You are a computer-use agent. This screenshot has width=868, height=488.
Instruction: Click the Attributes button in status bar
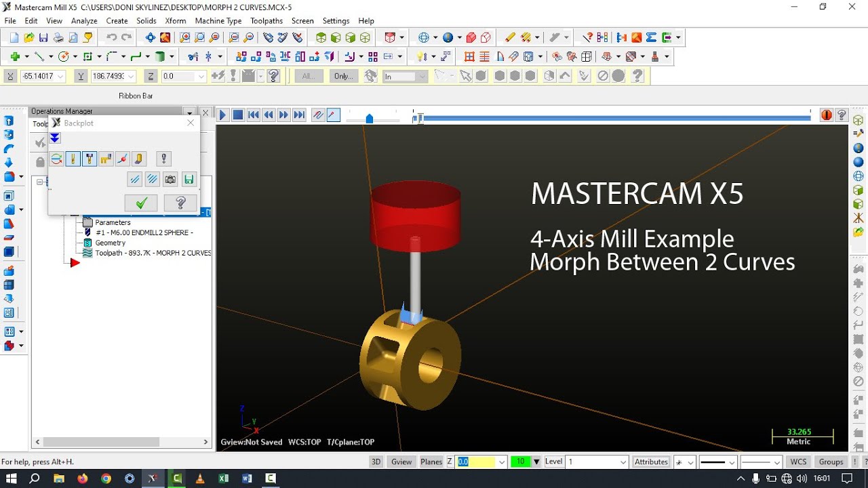pyautogui.click(x=652, y=462)
